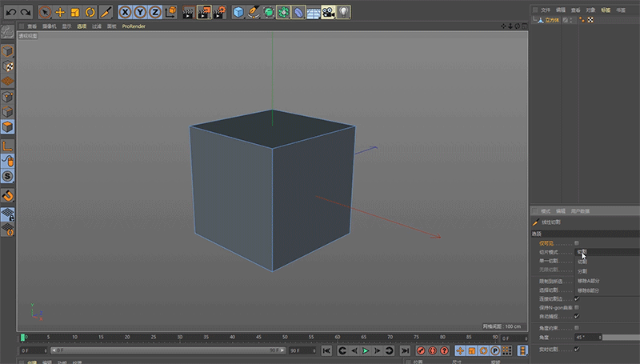Screen dimensions: 640x364
Task: Click frame 45 on timeline ruler
Action: click(x=258, y=338)
